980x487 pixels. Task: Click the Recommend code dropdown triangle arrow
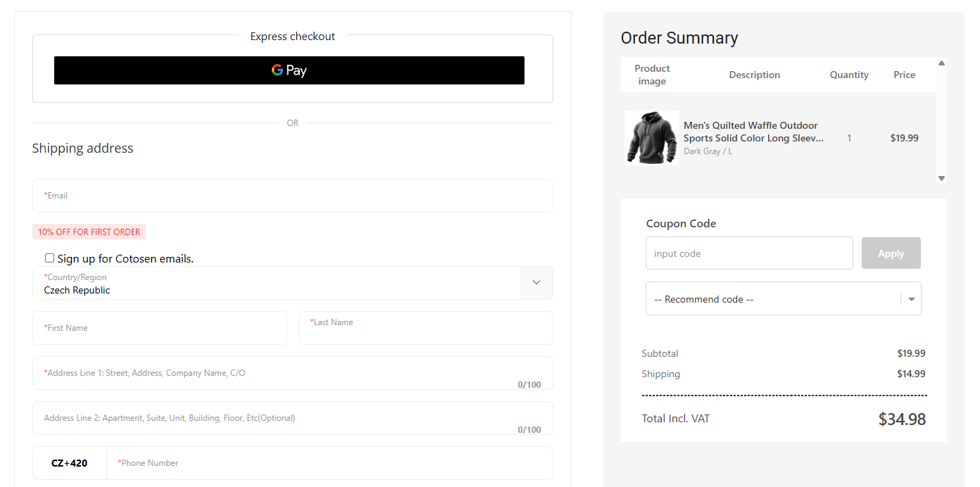point(912,299)
